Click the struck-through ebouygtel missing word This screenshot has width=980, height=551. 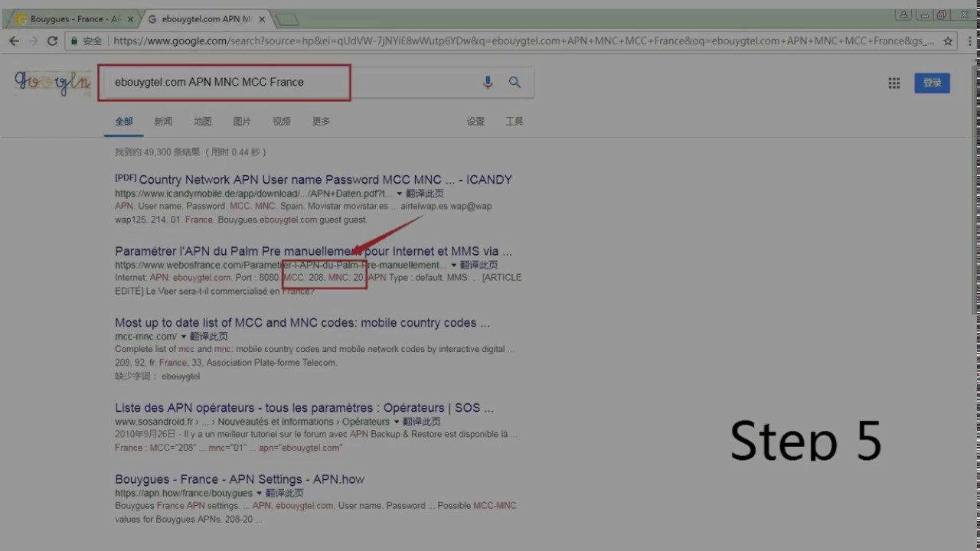pyautogui.click(x=181, y=377)
